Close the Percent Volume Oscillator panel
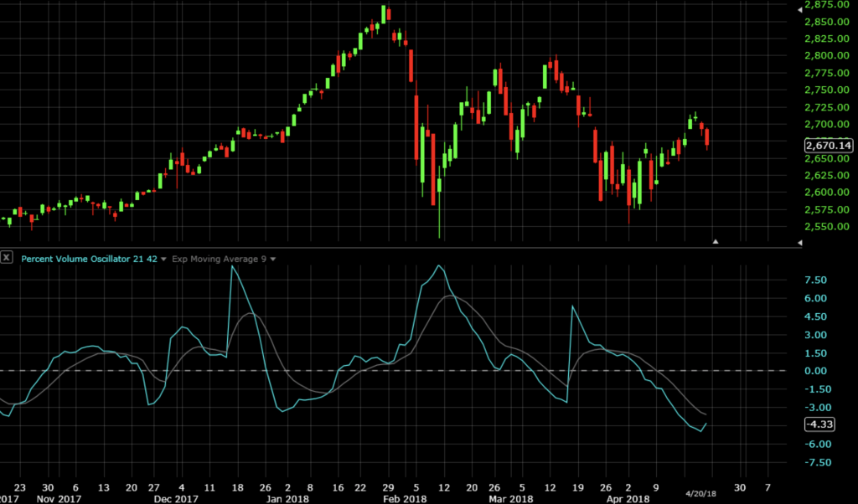The height and width of the screenshot is (504, 858). coord(7,260)
